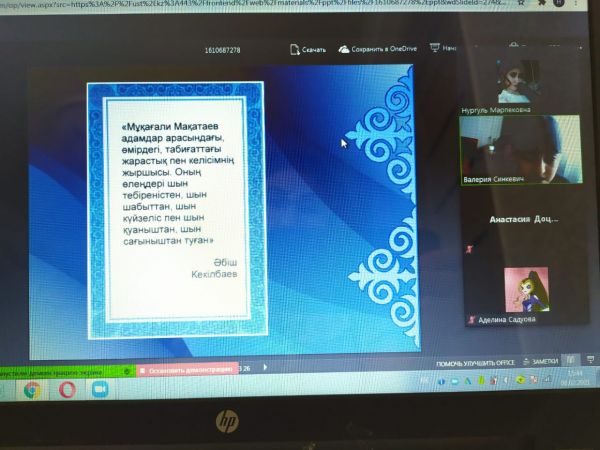
Task: Save presentation via Сохранить в OneDrive
Action: click(384, 47)
